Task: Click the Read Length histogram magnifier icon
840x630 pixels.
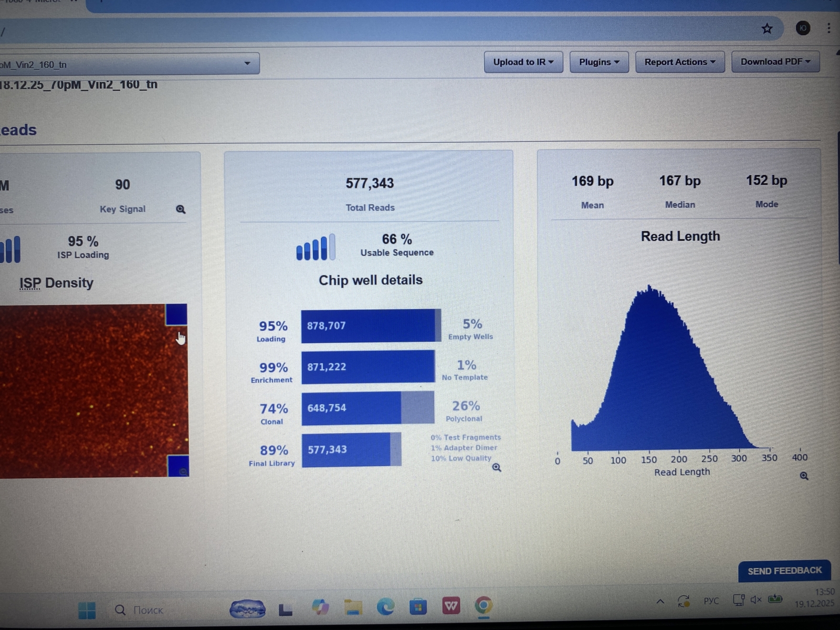Action: 804,476
